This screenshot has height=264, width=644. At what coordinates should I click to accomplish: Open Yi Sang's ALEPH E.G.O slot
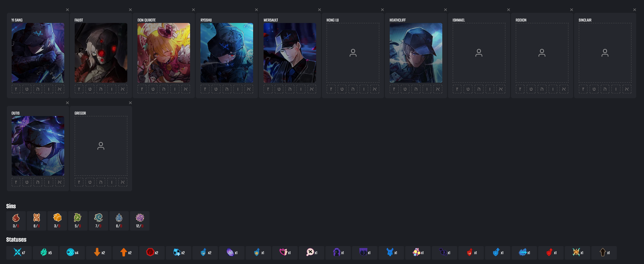[60, 89]
